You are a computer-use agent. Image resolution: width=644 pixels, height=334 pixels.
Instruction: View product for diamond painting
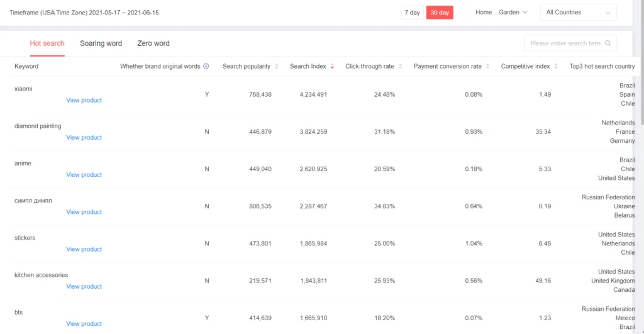tap(84, 138)
